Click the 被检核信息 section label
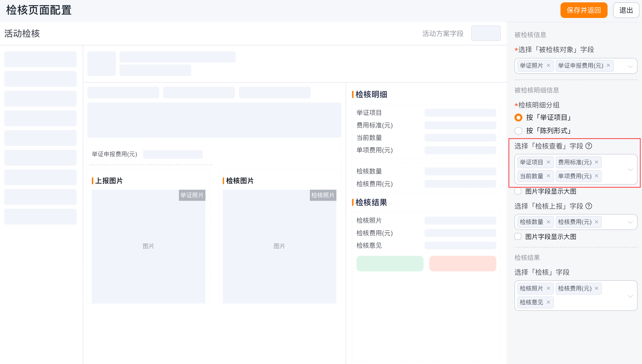 click(530, 35)
